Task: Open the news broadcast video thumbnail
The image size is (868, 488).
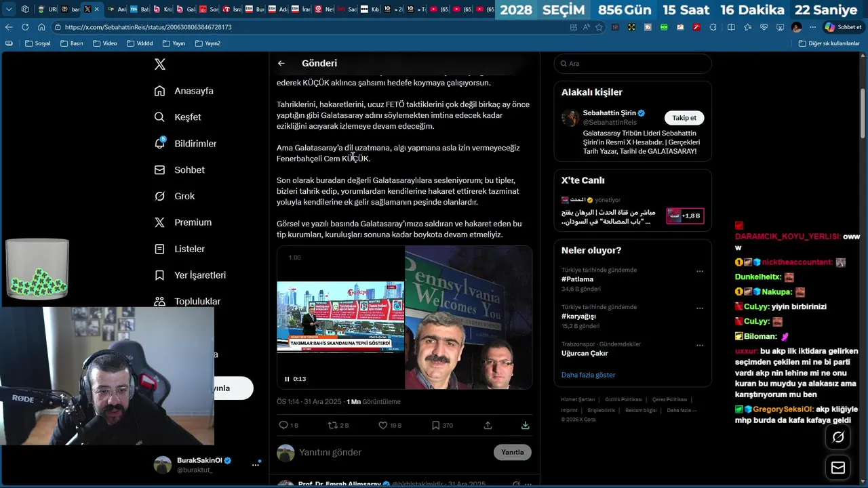Action: [340, 317]
